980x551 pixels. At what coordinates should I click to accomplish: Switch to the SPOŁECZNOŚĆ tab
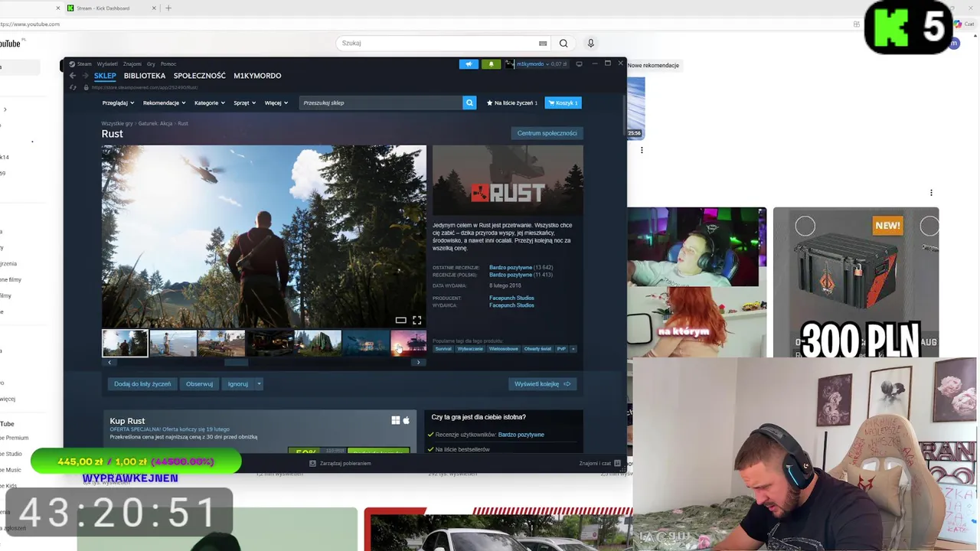click(199, 76)
